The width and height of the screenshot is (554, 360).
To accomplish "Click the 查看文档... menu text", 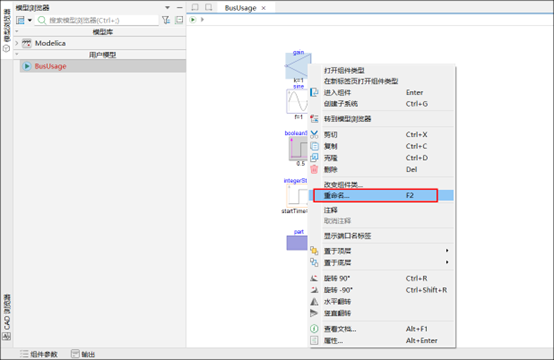I will click(x=340, y=329).
